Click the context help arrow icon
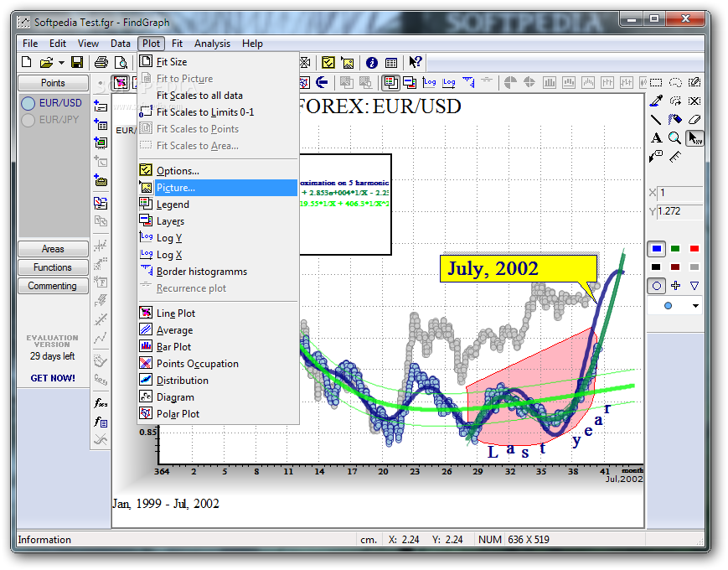 (x=415, y=62)
